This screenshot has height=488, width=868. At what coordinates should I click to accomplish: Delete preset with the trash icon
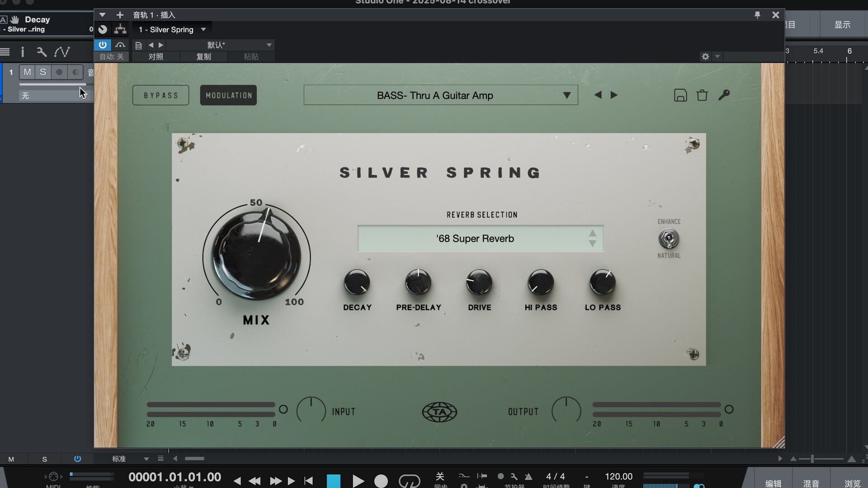[x=702, y=95]
